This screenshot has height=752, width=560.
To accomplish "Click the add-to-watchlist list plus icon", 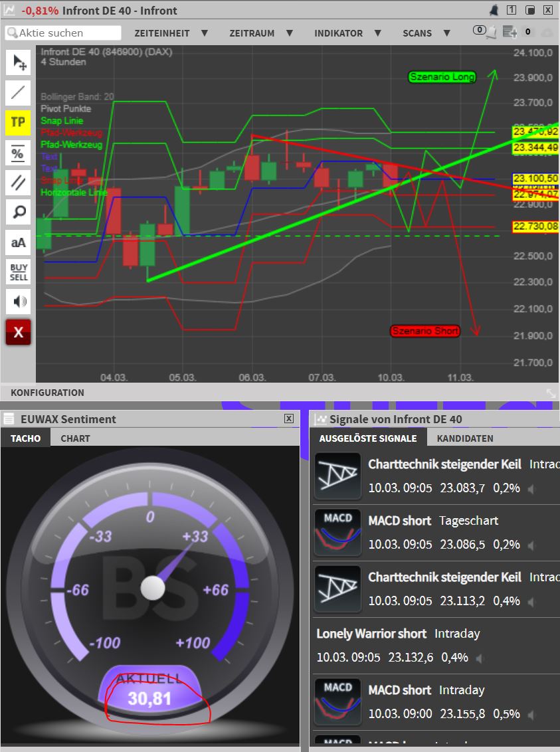I will (509, 32).
